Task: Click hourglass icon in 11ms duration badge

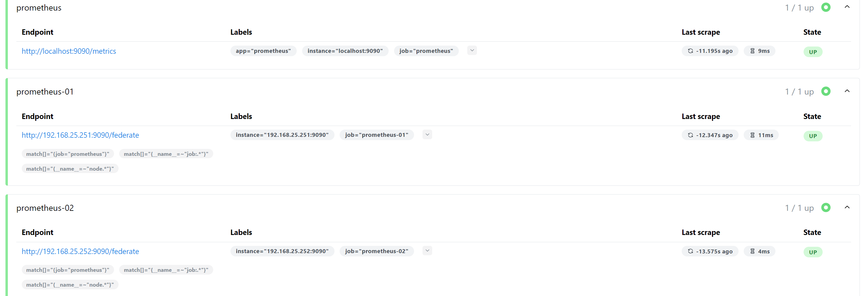Action: [752, 135]
